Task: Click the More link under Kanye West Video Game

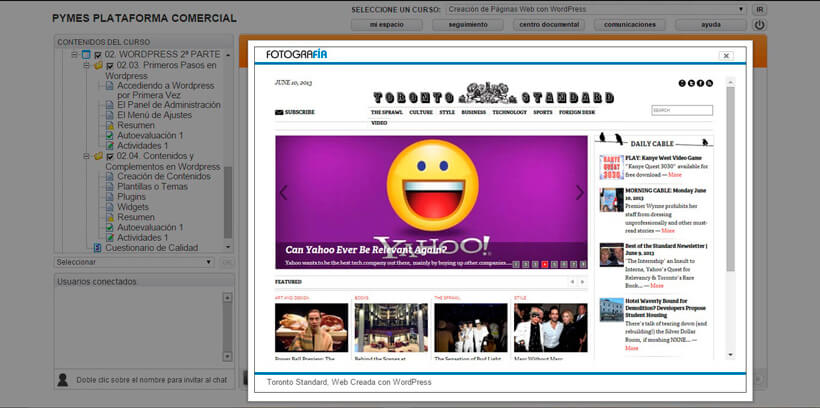Action: point(675,175)
